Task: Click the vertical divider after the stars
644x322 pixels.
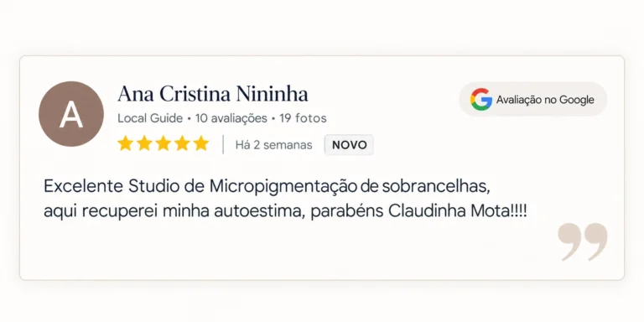Action: click(223, 144)
